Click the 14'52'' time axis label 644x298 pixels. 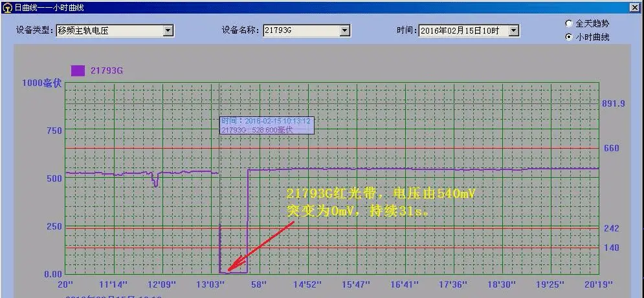point(308,284)
